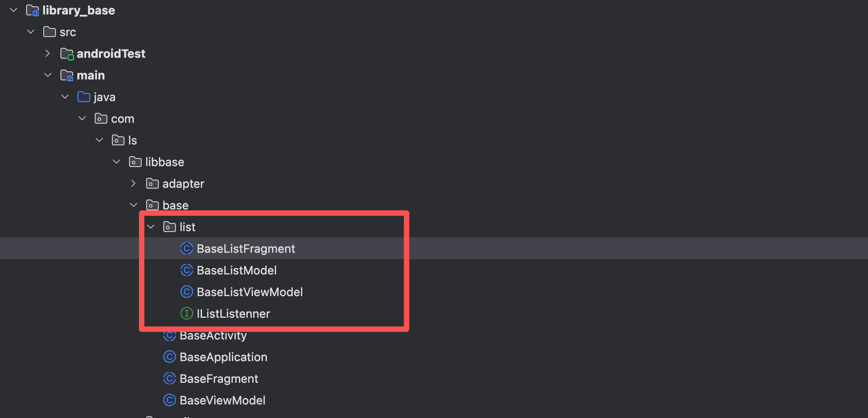Expand the androidTest folder chevron

point(48,53)
